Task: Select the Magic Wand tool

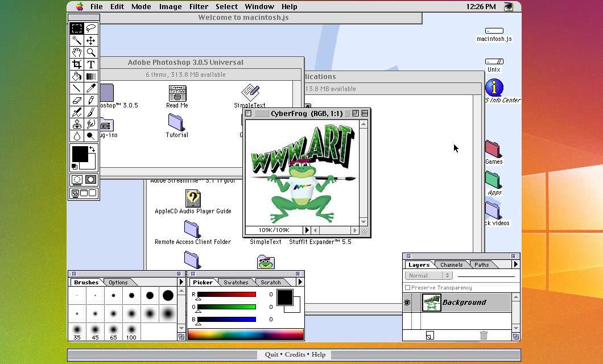Action: 77,40
